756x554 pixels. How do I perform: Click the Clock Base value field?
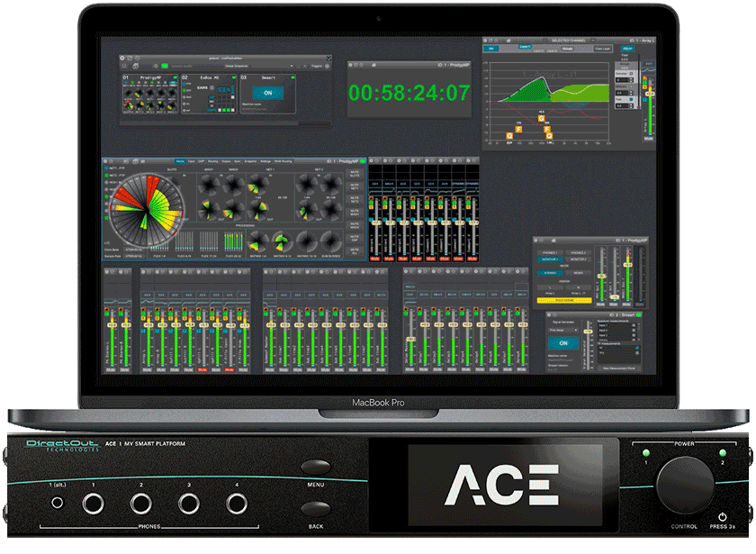pyautogui.click(x=134, y=250)
